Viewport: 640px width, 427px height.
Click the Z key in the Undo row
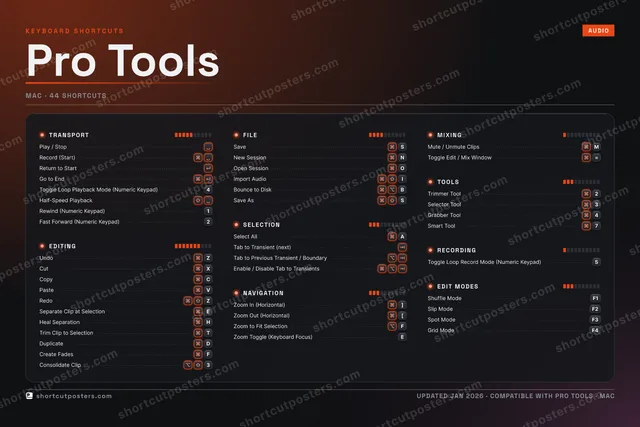(208, 258)
